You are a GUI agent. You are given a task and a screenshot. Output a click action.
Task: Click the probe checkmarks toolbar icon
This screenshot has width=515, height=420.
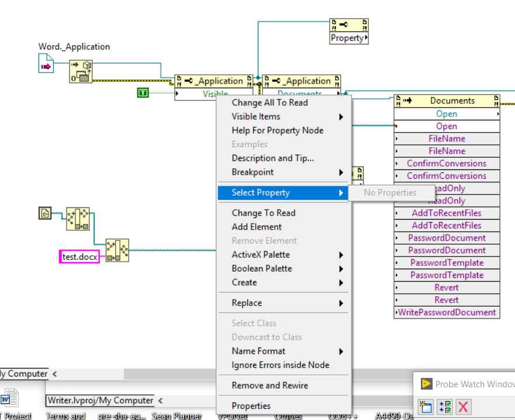tap(445, 407)
